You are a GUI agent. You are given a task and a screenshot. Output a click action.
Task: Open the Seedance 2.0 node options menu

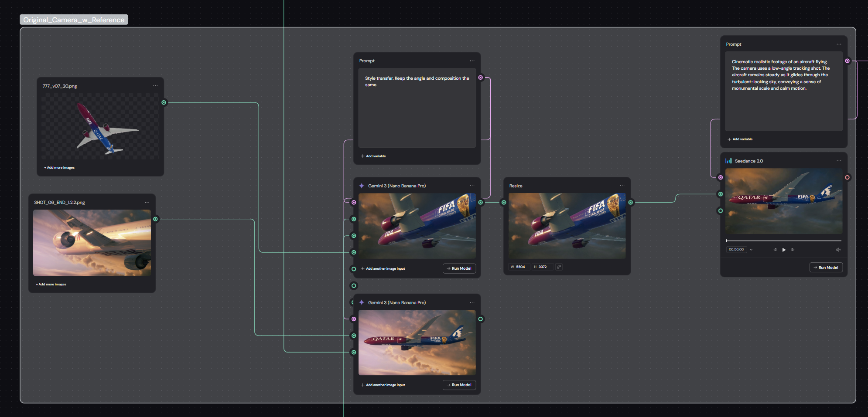coord(839,161)
